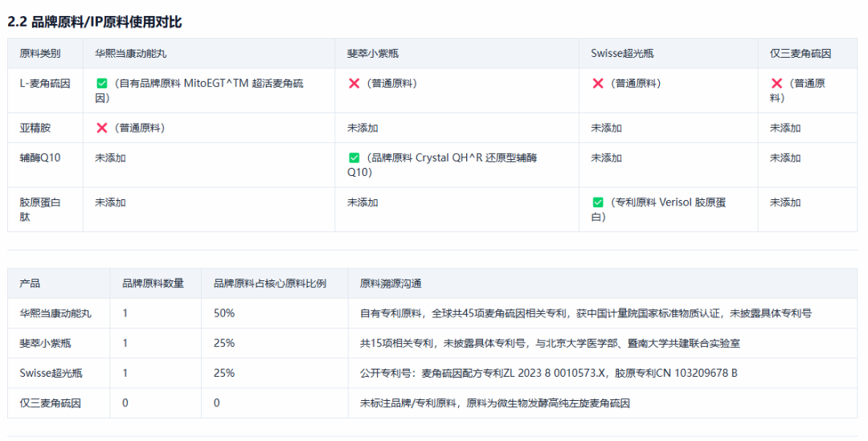The image size is (868, 441).
Task: Click column header Swisse超光瓶 in first table
Action: click(x=622, y=54)
